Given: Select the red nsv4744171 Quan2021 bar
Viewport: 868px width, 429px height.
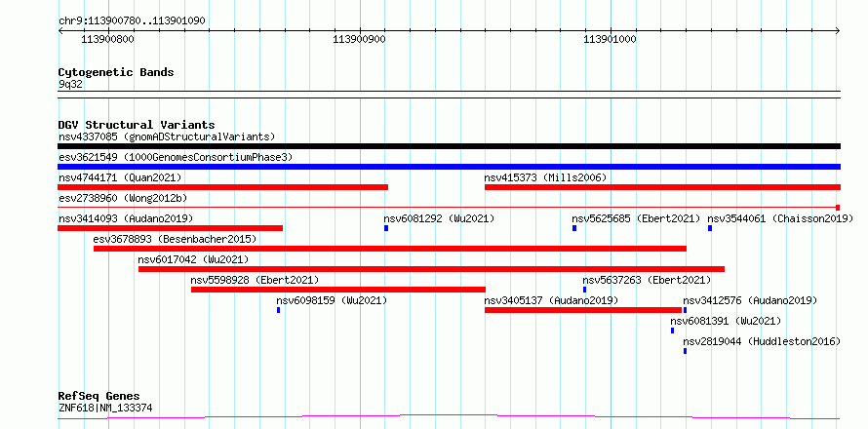Looking at the screenshot, I should [x=223, y=187].
